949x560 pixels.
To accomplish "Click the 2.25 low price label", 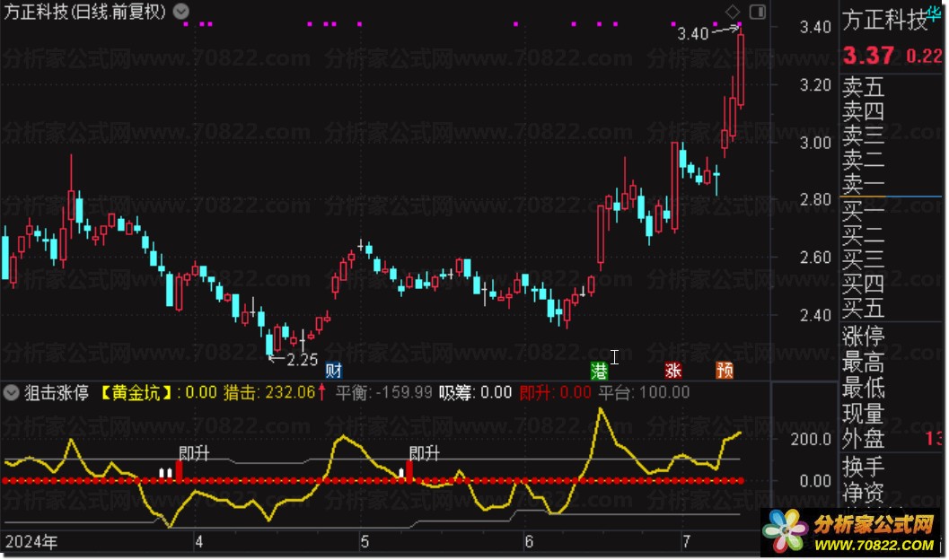I will [302, 360].
